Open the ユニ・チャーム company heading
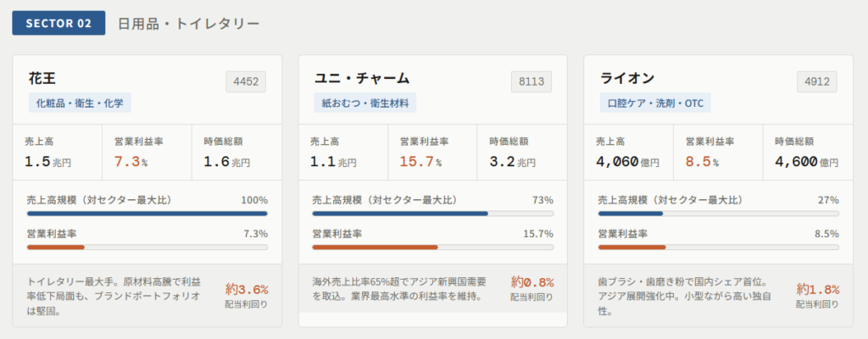The height and width of the screenshot is (339, 868). 362,78
